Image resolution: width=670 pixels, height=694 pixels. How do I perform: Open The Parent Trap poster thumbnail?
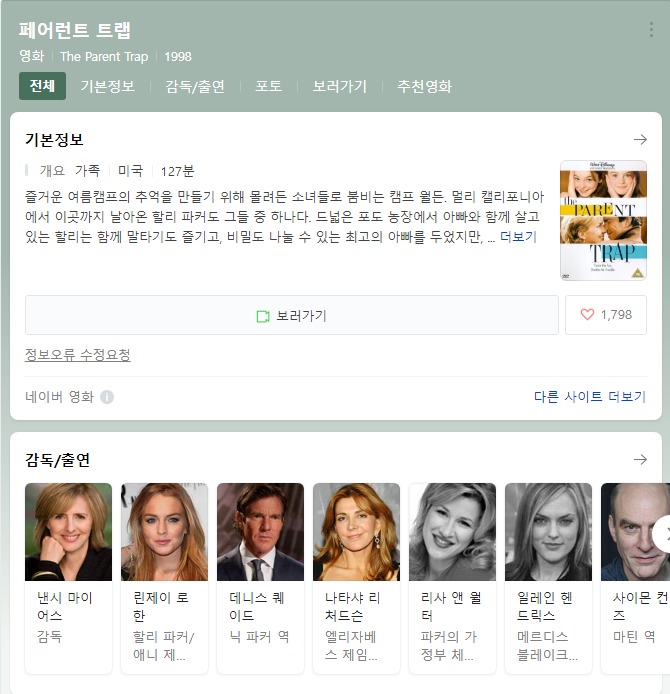coord(603,220)
